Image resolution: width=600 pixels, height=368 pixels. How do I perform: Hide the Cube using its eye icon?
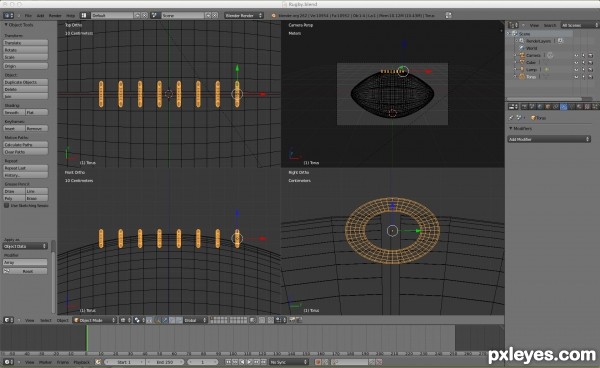(x=576, y=62)
